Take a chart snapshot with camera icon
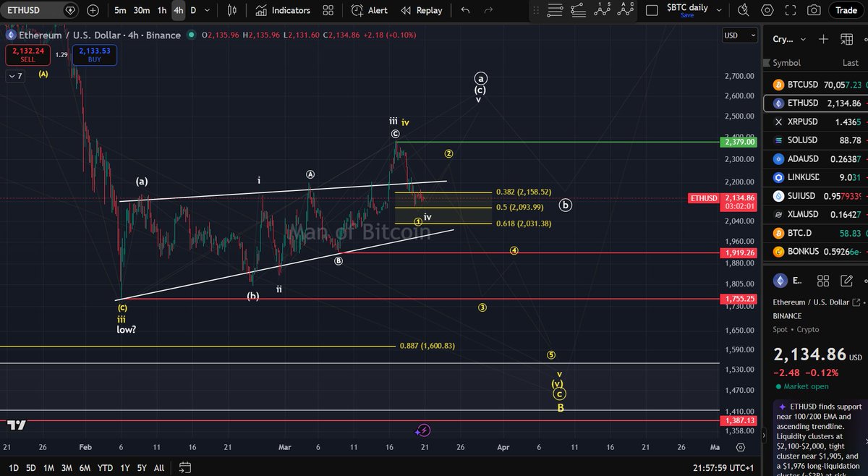Image resolution: width=868 pixels, height=476 pixels. (814, 11)
